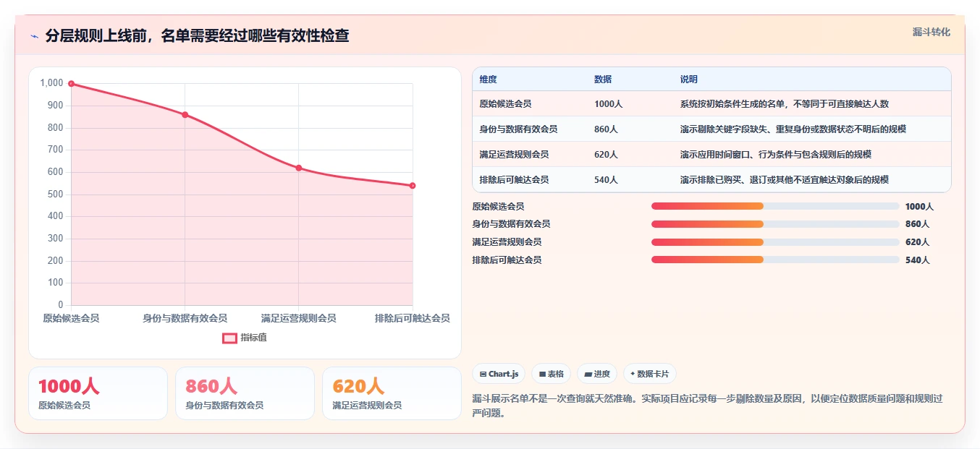Click the footer note starting 漏斗展示名单
The width and height of the screenshot is (980, 449).
point(707,406)
